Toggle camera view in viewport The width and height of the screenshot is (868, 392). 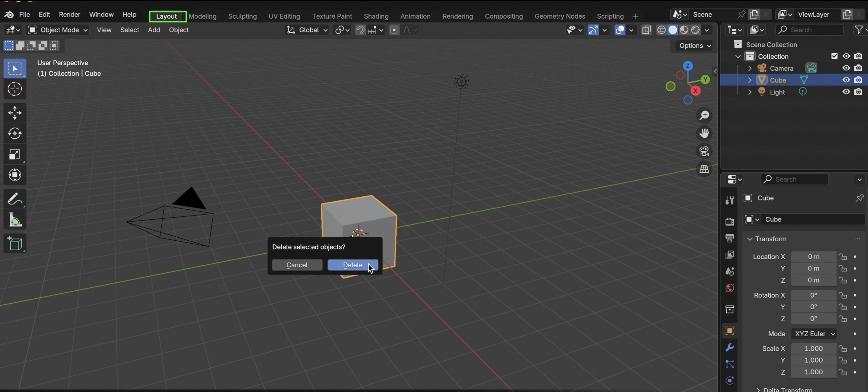(704, 151)
